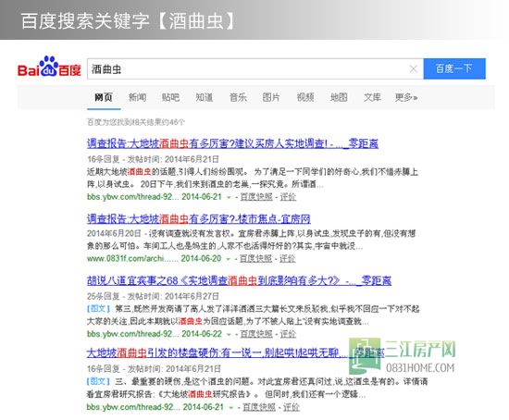Open result 调查报告:大地坡酒曲虫有多厉害?建议买房人实地调查
The image size is (509, 420).
232,143
